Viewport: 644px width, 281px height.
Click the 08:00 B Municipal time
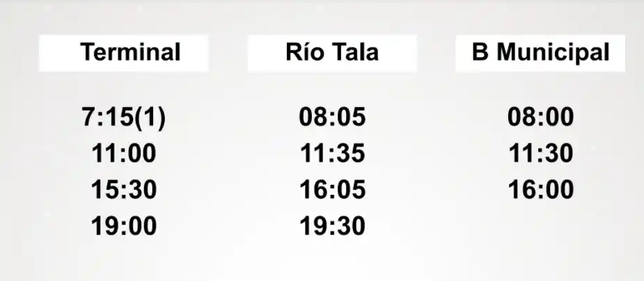tap(541, 118)
